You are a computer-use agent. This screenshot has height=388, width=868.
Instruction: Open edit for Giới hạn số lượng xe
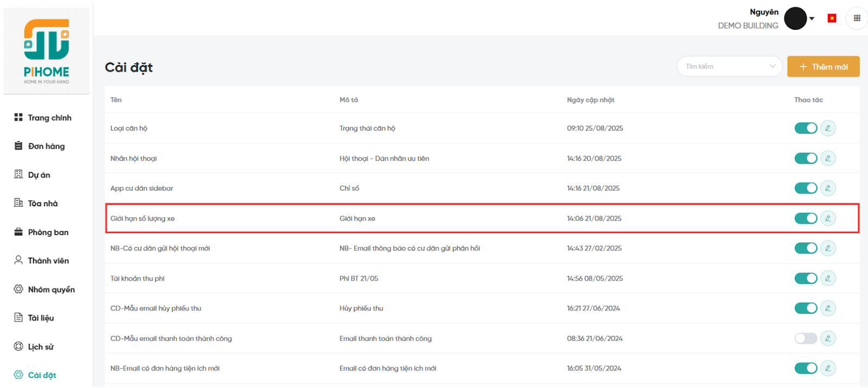(x=828, y=219)
